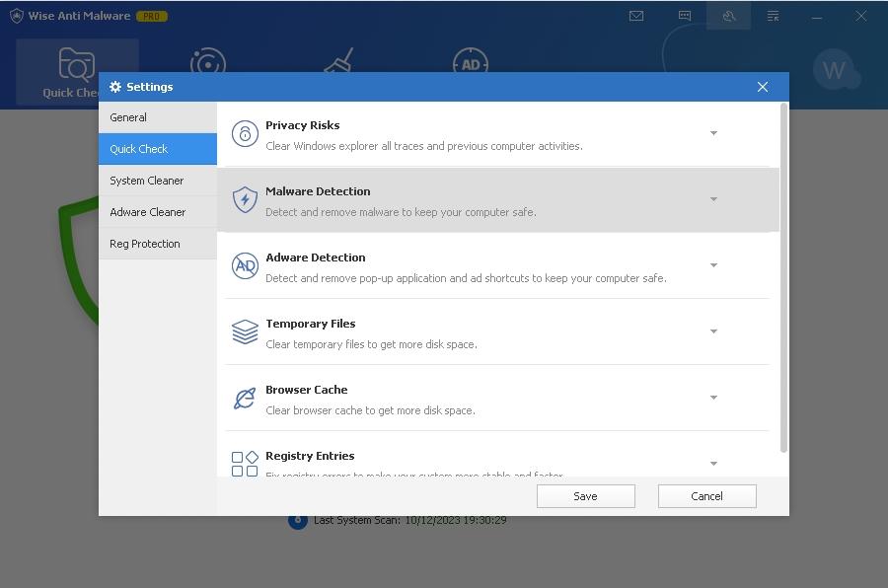Click the W avatar icon in main window

point(834,70)
